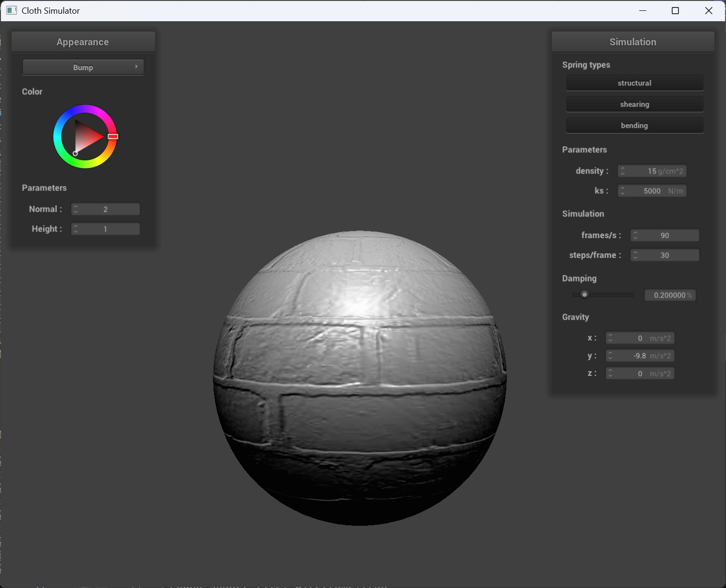Click the Height value field

point(106,229)
